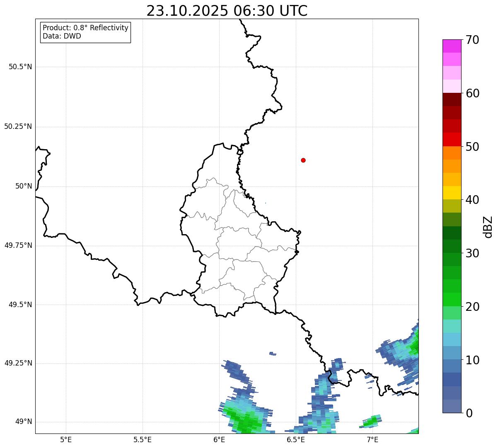The image size is (498, 448).
Task: Click the longitude label '5°E'
Action: (x=66, y=439)
